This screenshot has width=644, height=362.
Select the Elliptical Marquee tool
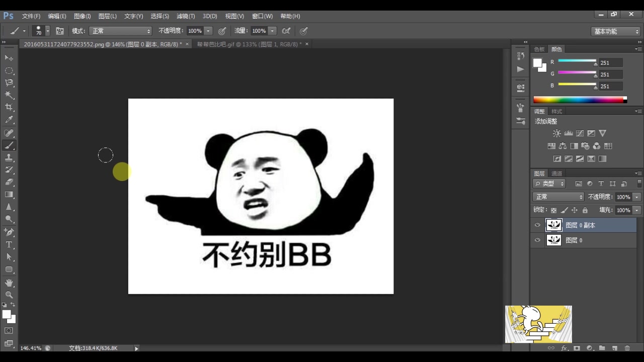[9, 70]
